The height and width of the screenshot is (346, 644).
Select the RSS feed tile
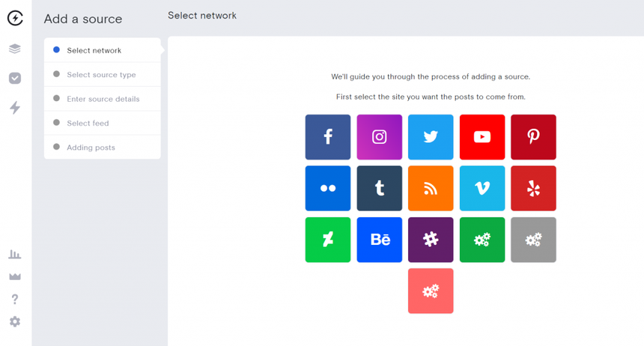(x=431, y=188)
